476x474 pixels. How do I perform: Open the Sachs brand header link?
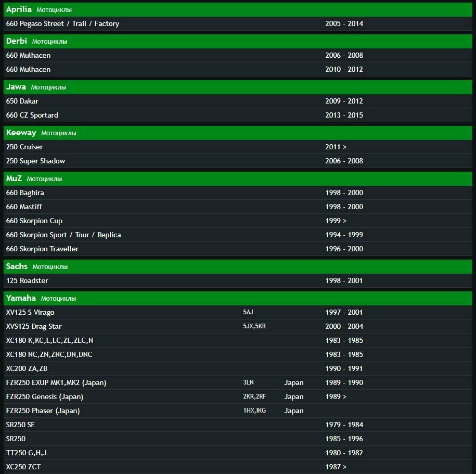click(x=17, y=266)
